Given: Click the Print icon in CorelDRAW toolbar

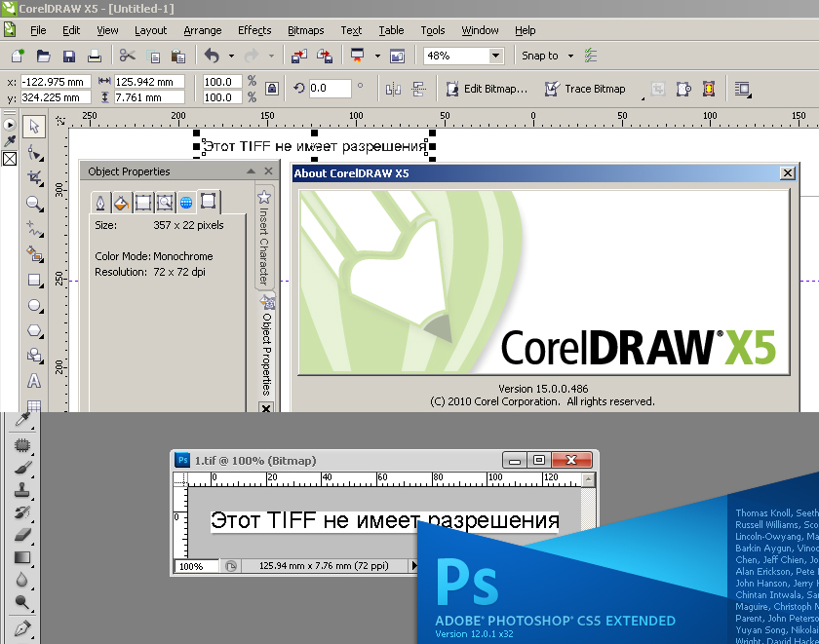Looking at the screenshot, I should (95, 56).
